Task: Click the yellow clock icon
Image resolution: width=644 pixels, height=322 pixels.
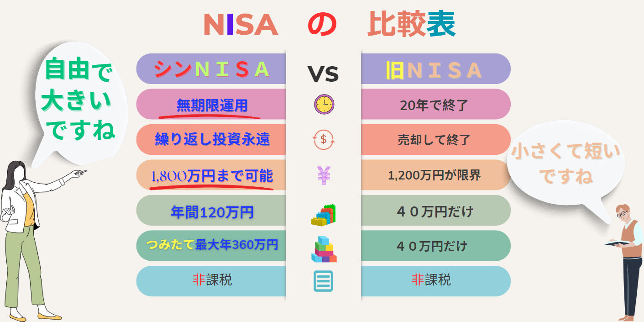Action: pos(324,105)
